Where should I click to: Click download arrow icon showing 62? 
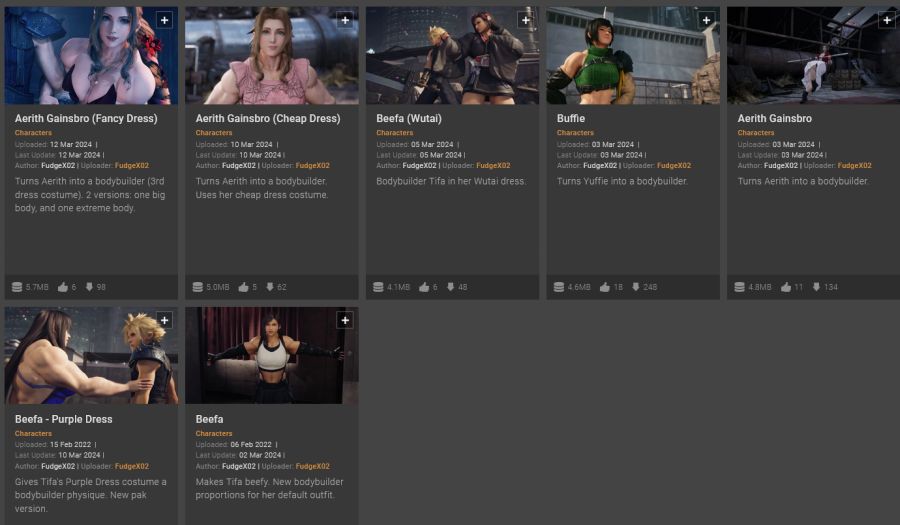pyautogui.click(x=270, y=287)
